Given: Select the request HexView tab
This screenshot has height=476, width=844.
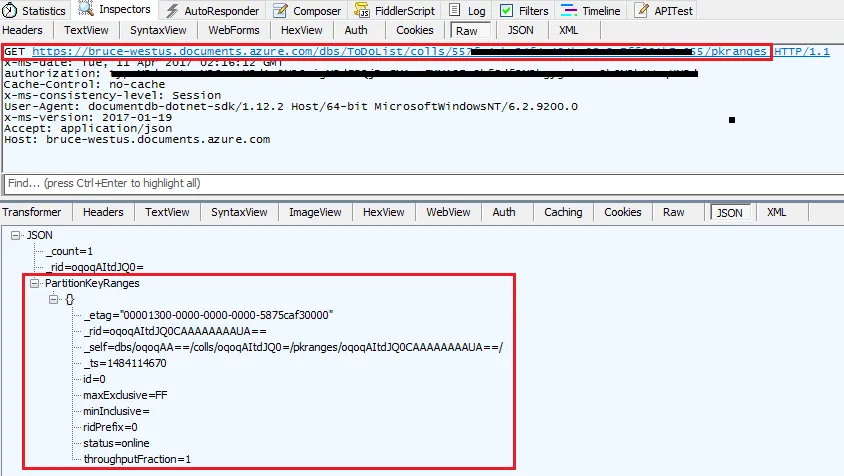Looking at the screenshot, I should [301, 30].
